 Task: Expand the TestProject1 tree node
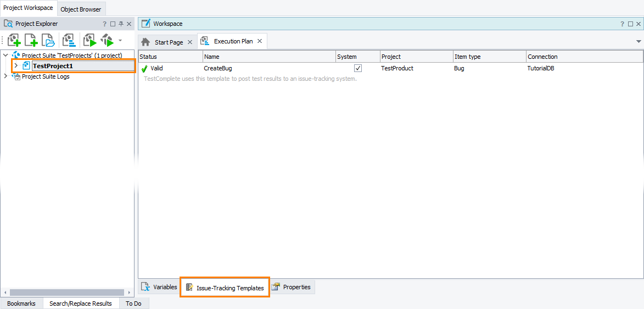coord(16,66)
